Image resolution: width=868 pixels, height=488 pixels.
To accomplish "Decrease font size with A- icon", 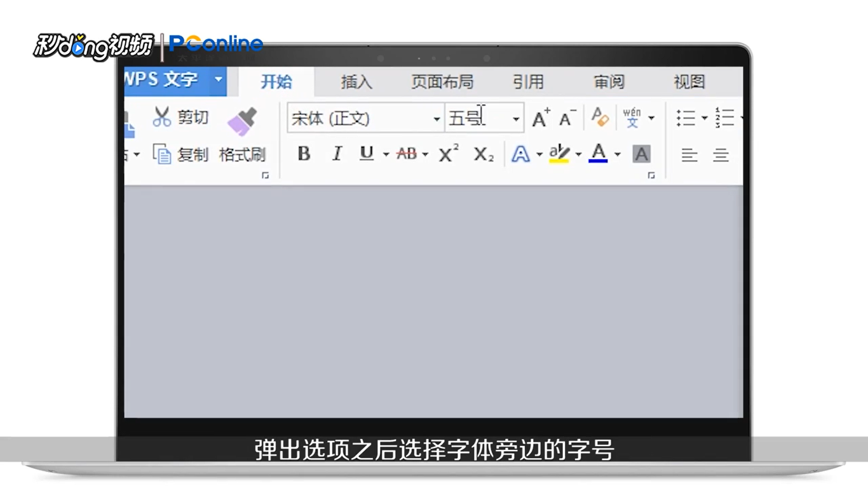I will 567,118.
